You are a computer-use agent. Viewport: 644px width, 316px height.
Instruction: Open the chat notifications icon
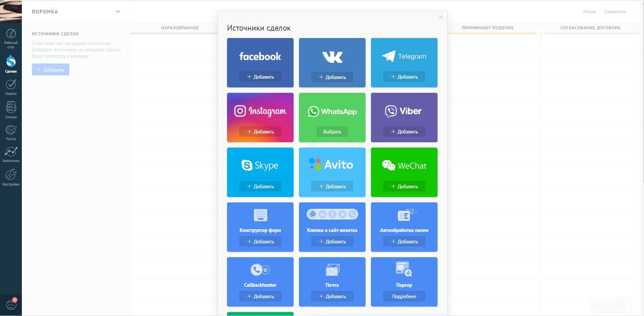(11, 305)
